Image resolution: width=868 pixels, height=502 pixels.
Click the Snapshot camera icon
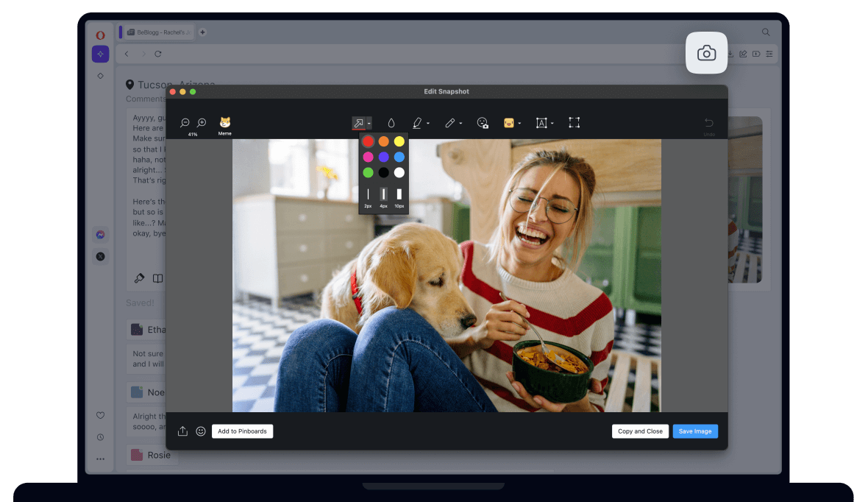pyautogui.click(x=706, y=53)
